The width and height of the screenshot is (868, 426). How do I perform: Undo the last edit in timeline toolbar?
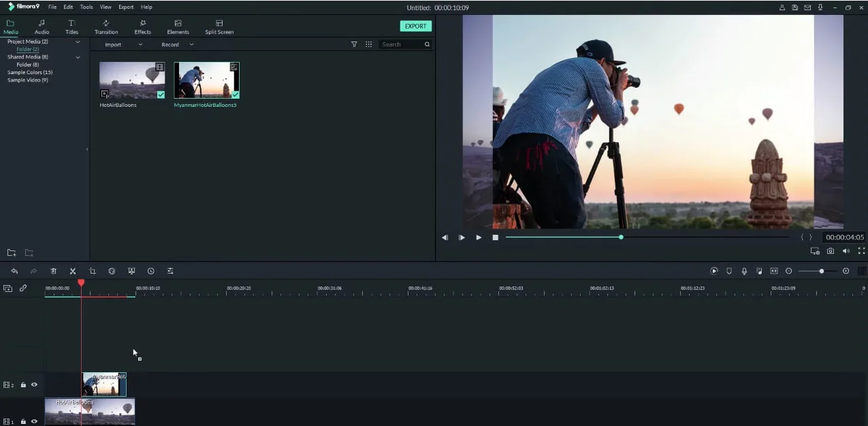click(14, 271)
